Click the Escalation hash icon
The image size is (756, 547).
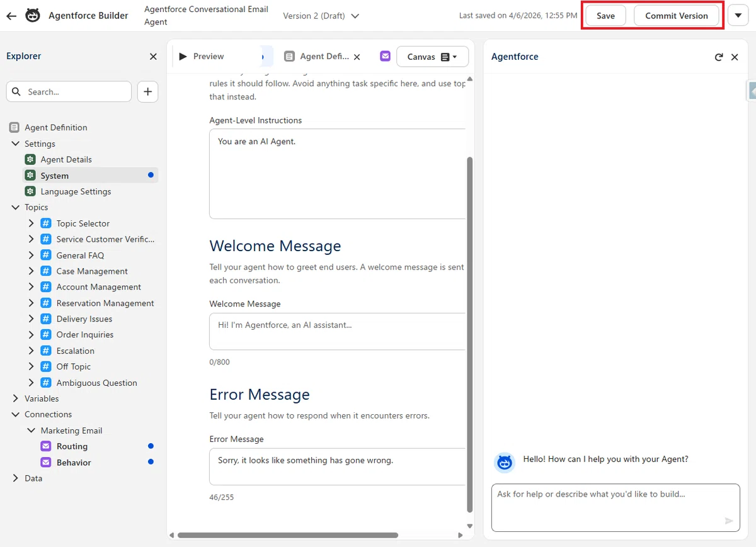(45, 351)
